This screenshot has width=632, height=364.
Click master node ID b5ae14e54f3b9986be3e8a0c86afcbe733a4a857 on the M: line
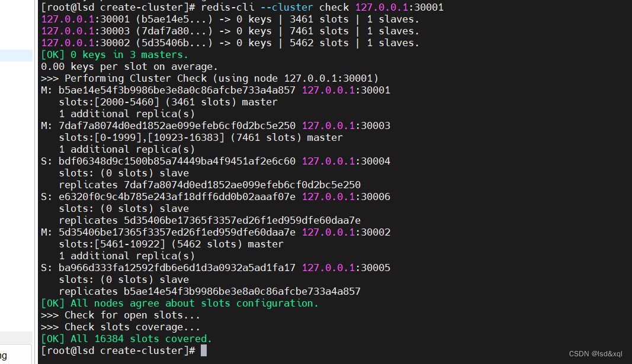(177, 90)
